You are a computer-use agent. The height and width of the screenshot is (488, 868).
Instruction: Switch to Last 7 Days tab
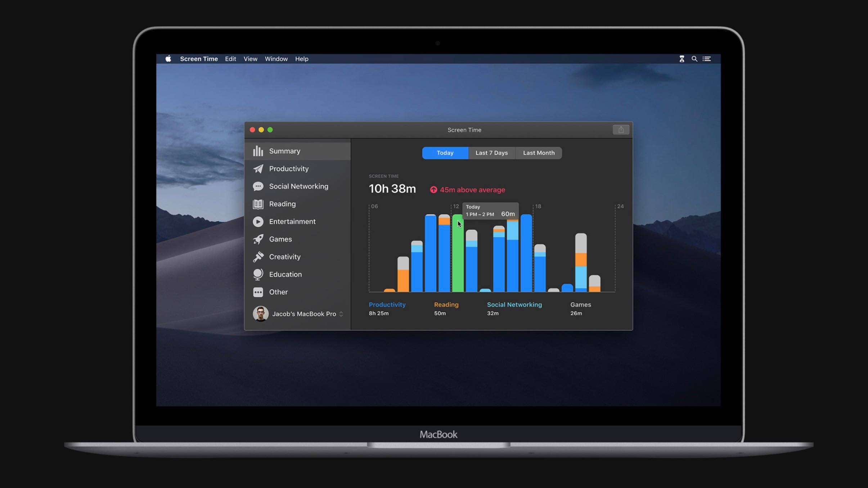tap(492, 153)
